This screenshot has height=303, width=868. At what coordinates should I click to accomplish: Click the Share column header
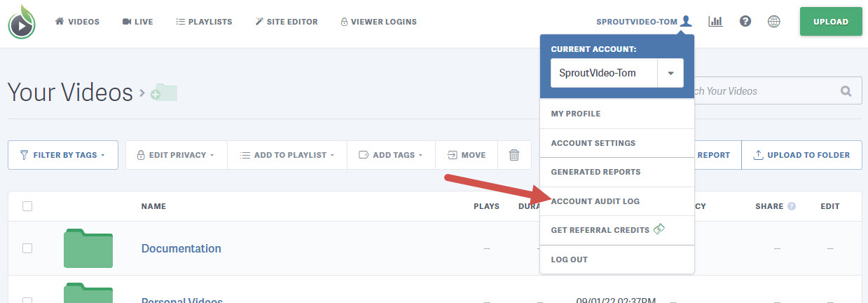click(769, 206)
